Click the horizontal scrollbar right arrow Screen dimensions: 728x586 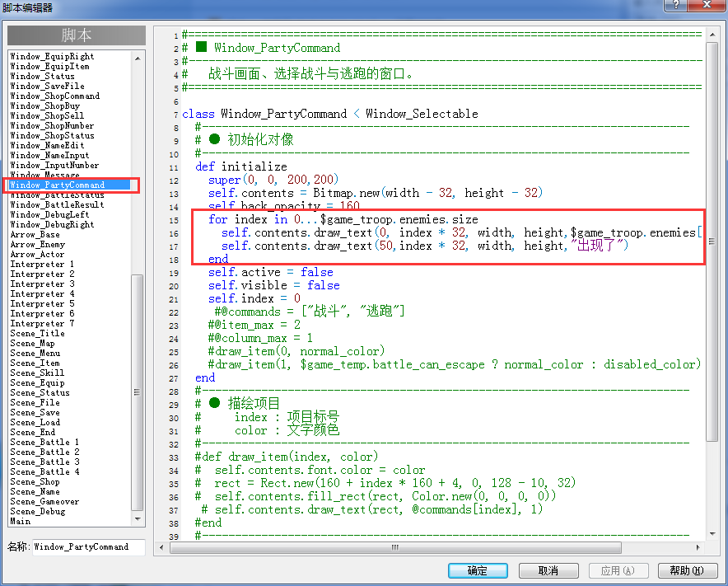tap(698, 547)
